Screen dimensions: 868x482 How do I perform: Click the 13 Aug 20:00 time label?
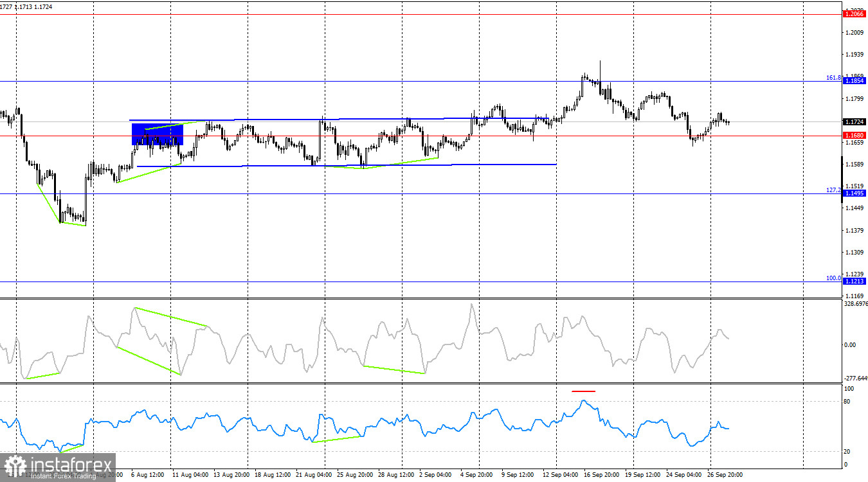click(x=231, y=475)
